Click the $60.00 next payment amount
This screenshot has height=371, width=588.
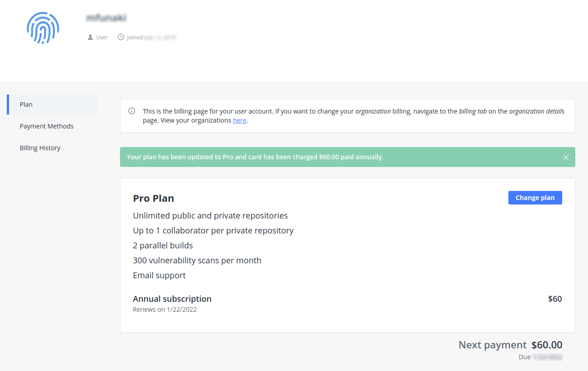tap(546, 345)
